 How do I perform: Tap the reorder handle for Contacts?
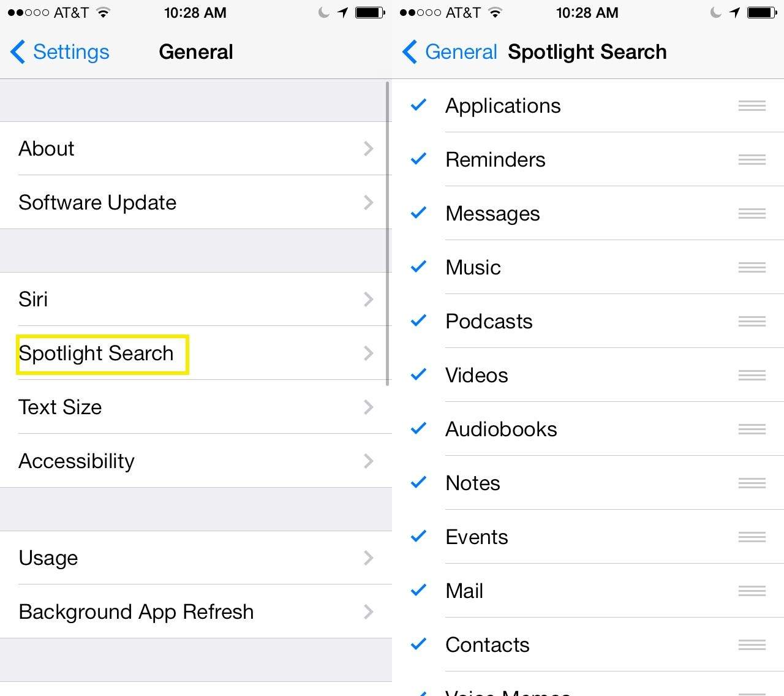752,645
